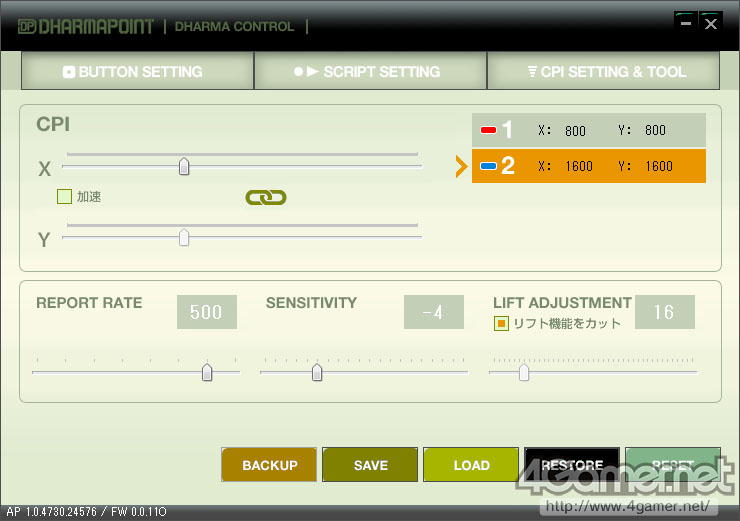Screen dimensions: 740x521
Task: Click the Sensitivity value box -4
Action: pyautogui.click(x=434, y=312)
